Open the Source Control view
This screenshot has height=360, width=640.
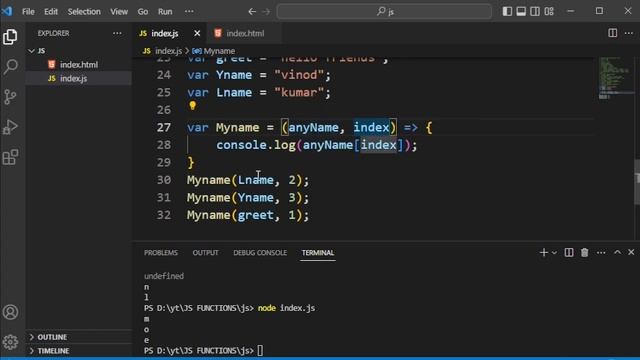pyautogui.click(x=10, y=97)
